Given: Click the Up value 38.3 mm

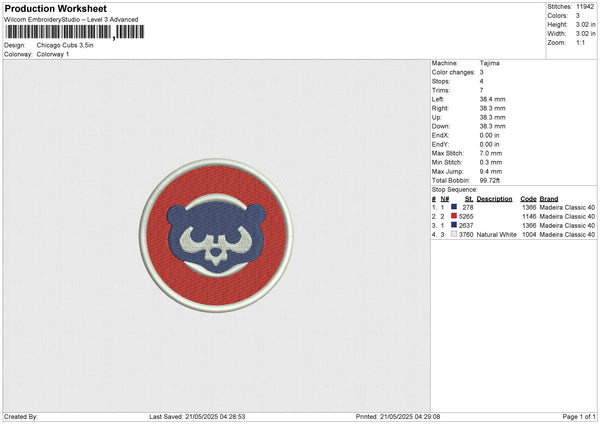Looking at the screenshot, I should pos(492,117).
